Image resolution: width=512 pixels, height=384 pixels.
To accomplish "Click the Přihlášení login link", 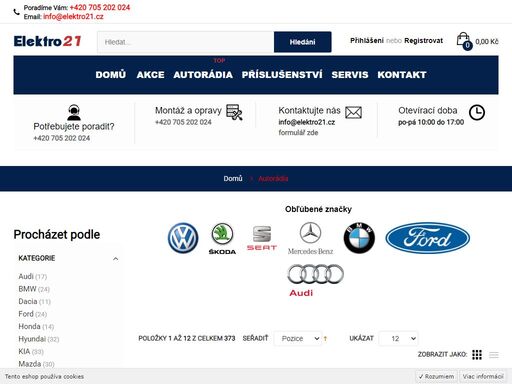I will 367,41.
